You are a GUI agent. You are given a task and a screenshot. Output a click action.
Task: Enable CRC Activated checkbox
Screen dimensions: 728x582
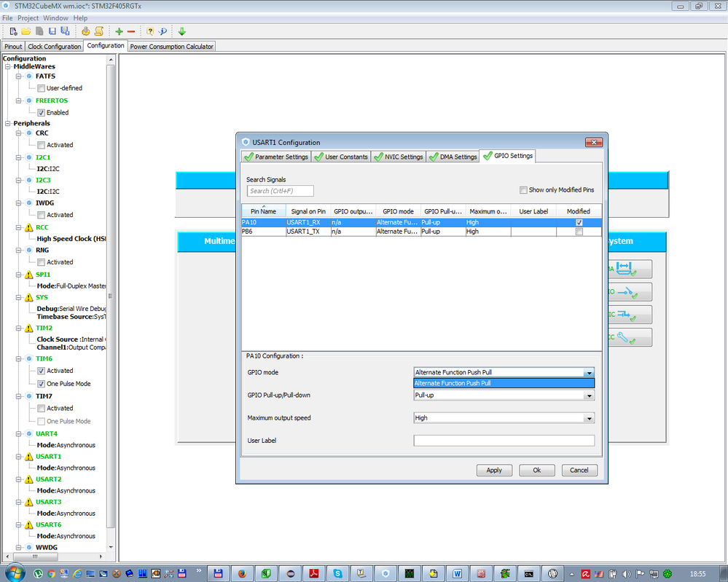tap(42, 145)
